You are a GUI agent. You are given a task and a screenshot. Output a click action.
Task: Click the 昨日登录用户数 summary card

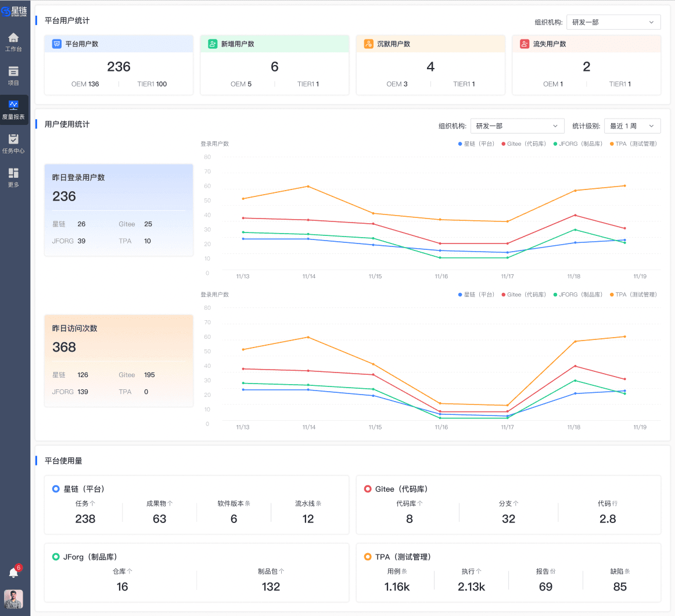[119, 209]
